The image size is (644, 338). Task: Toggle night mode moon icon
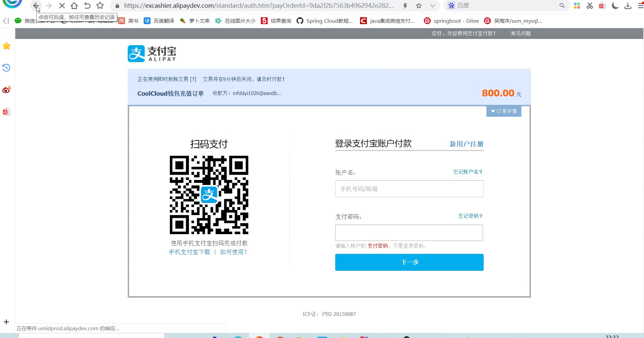coord(615,6)
